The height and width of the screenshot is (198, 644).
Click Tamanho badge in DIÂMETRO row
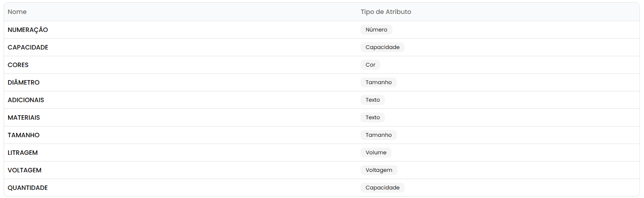[x=378, y=82]
